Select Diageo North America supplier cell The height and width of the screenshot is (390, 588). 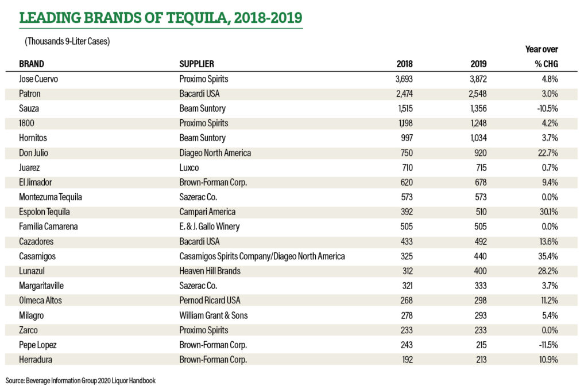coord(215,153)
